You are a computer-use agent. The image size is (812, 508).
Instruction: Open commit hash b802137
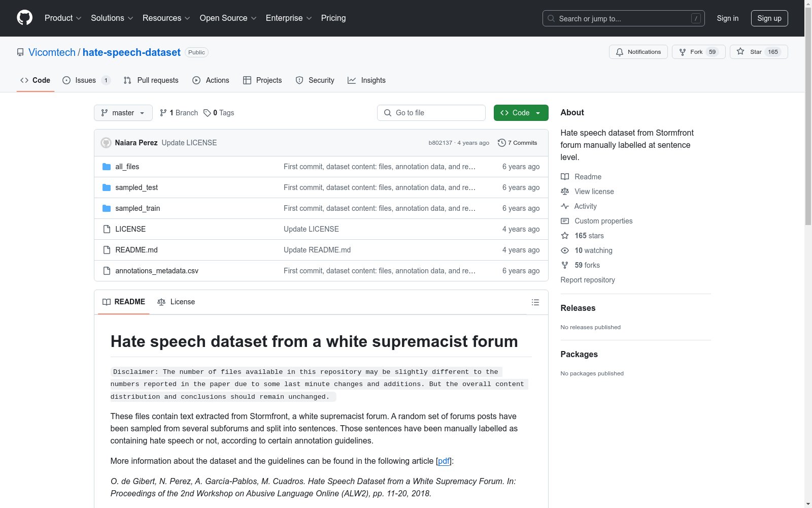pos(440,143)
